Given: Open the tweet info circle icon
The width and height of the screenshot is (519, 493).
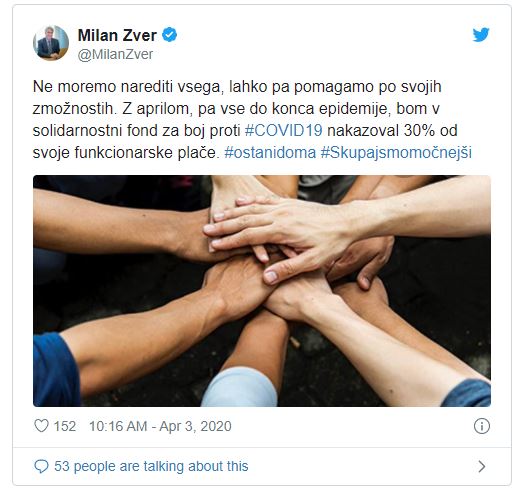Looking at the screenshot, I should point(482,426).
